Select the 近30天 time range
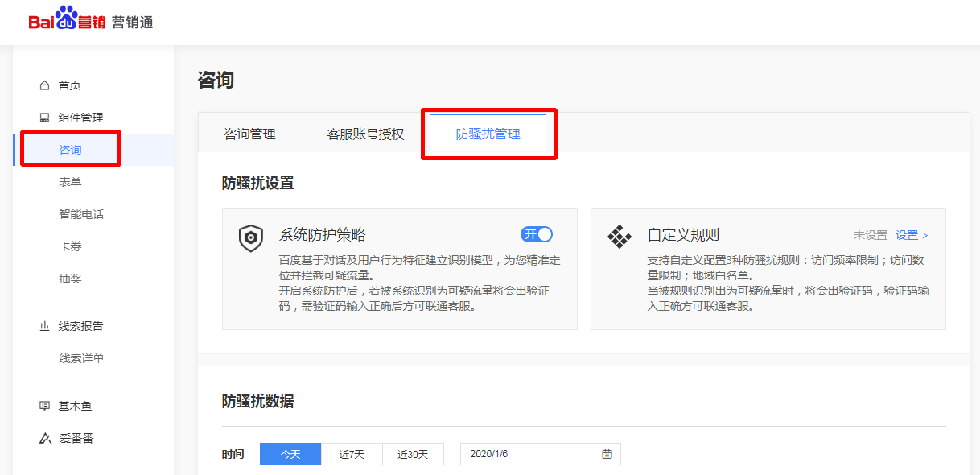 click(412, 453)
